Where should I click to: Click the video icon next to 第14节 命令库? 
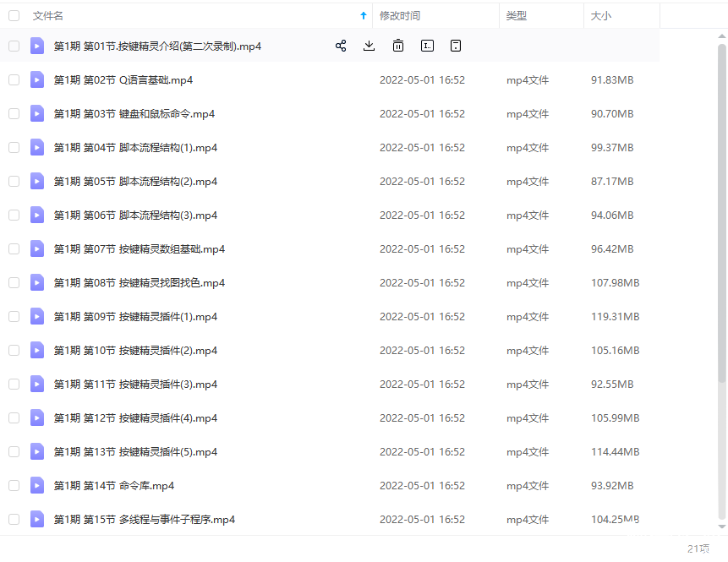37,486
